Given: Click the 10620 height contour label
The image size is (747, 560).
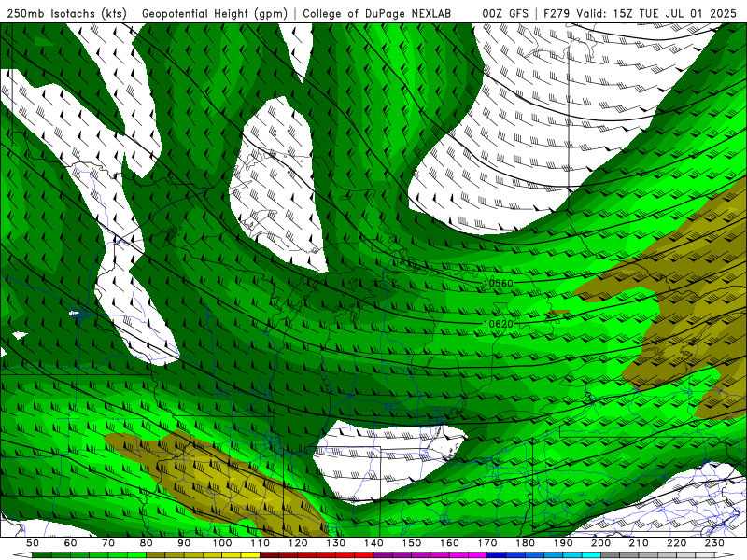Looking at the screenshot, I should coord(499,324).
